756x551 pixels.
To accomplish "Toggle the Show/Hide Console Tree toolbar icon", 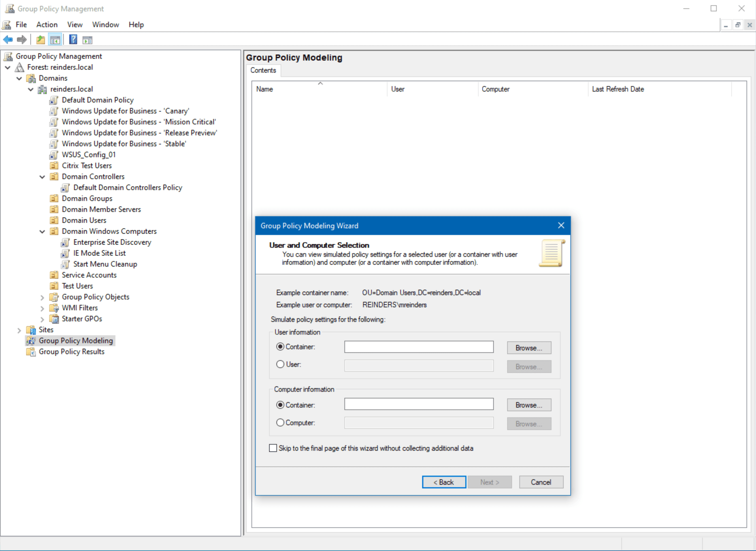I will [x=55, y=39].
